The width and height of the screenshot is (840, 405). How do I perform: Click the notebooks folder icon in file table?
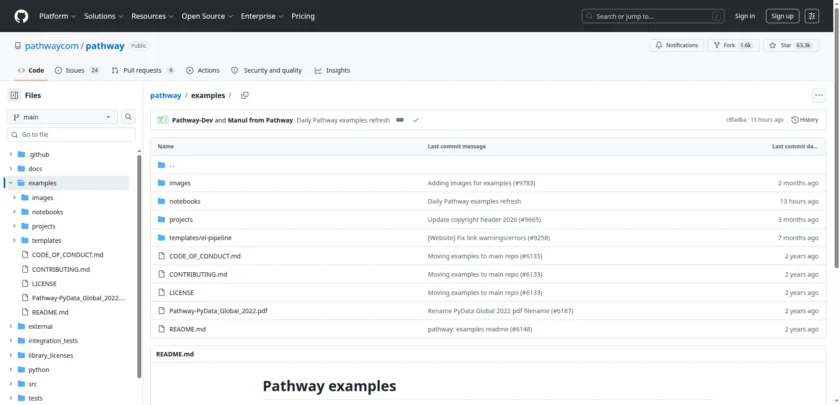coord(161,201)
